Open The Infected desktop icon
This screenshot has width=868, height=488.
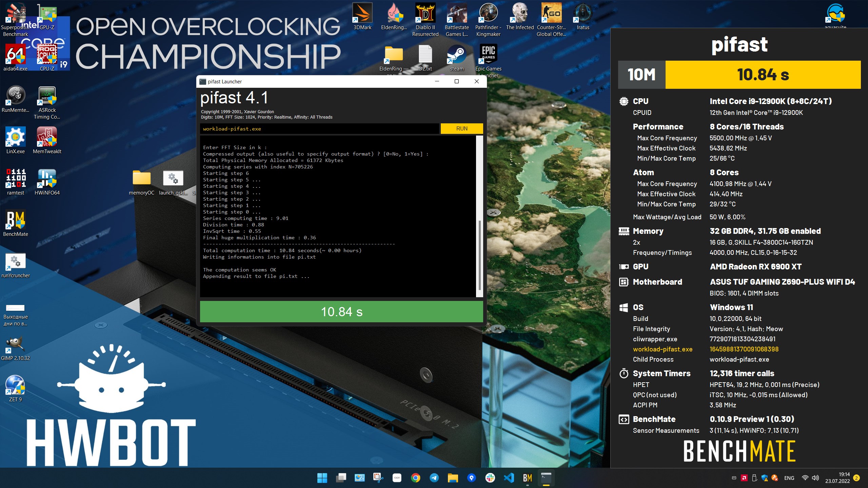pyautogui.click(x=520, y=16)
